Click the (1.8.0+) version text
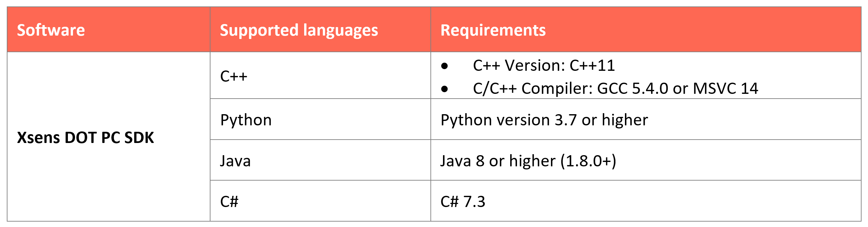 click(x=588, y=161)
